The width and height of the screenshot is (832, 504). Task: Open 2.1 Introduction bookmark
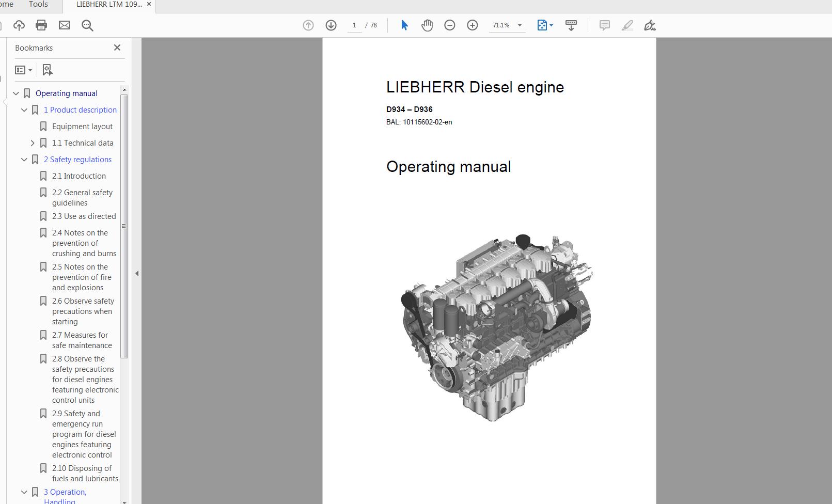coord(79,176)
